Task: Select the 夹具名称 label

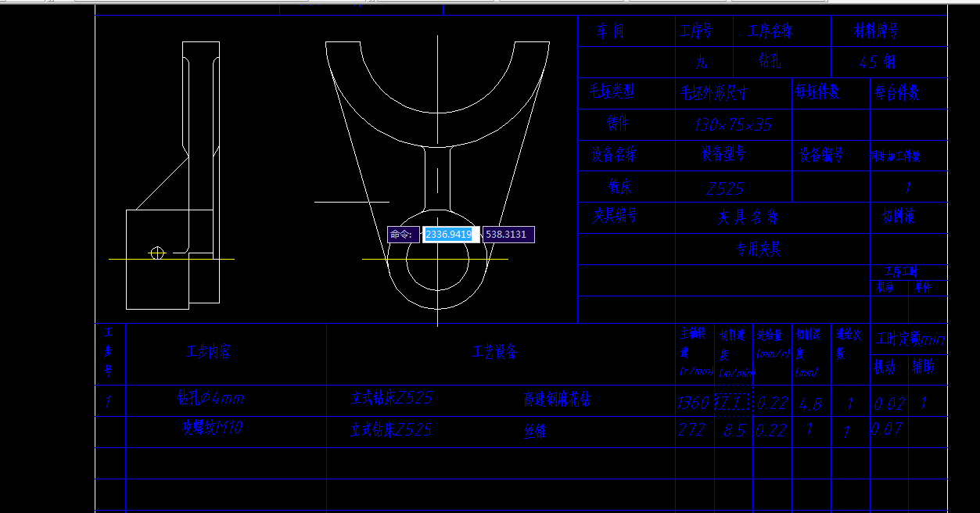Action: click(749, 217)
